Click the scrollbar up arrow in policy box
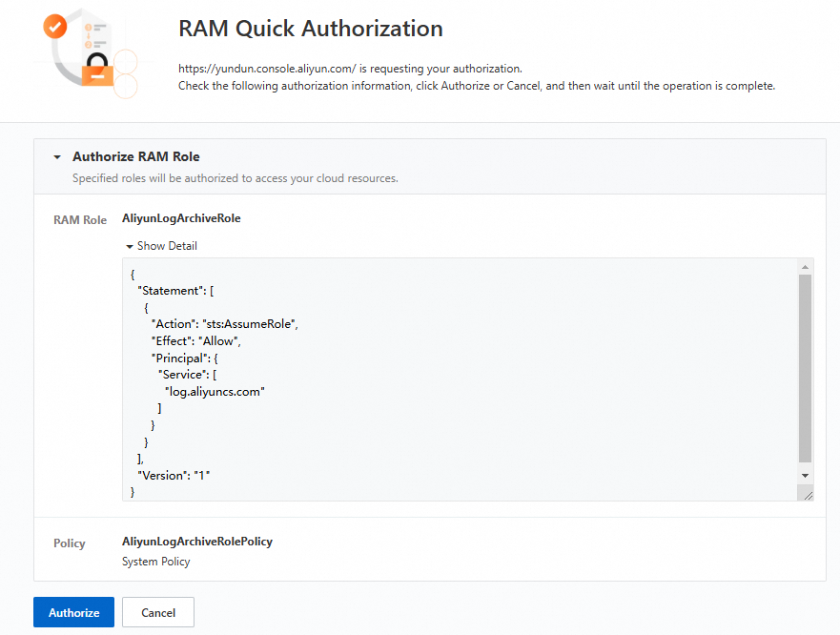This screenshot has width=840, height=635. (805, 266)
